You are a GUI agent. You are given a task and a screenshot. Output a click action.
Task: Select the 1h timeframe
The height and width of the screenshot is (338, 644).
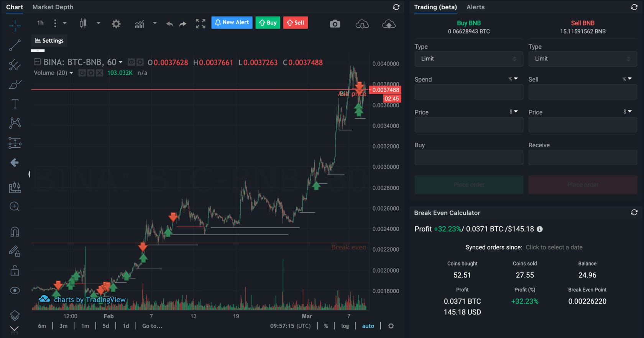point(40,23)
